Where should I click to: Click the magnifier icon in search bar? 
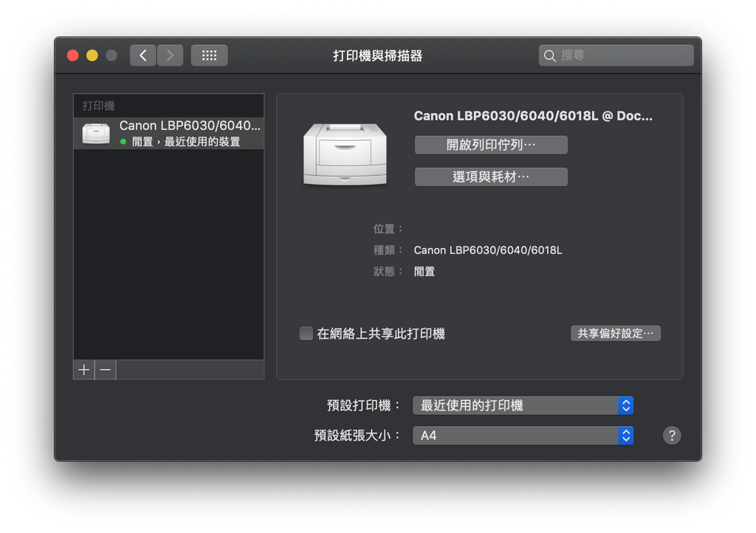pyautogui.click(x=549, y=56)
